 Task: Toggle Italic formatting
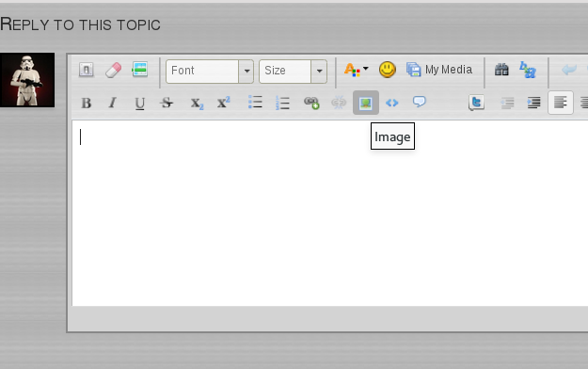pos(113,103)
